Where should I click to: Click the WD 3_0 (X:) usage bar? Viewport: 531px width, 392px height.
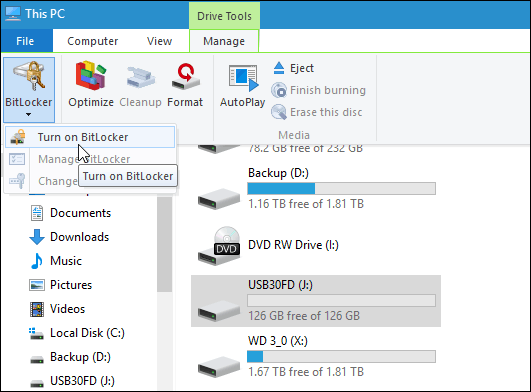pyautogui.click(x=341, y=356)
